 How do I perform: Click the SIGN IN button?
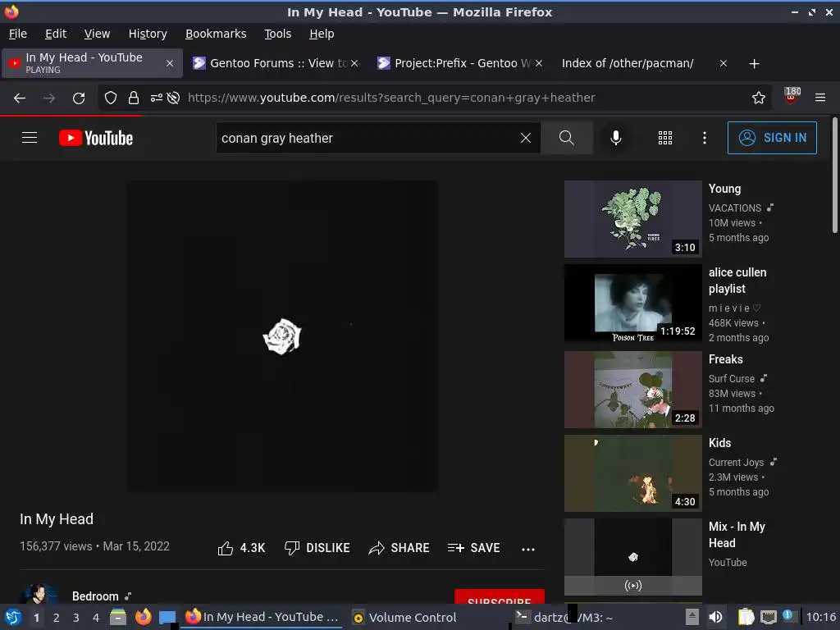point(772,138)
